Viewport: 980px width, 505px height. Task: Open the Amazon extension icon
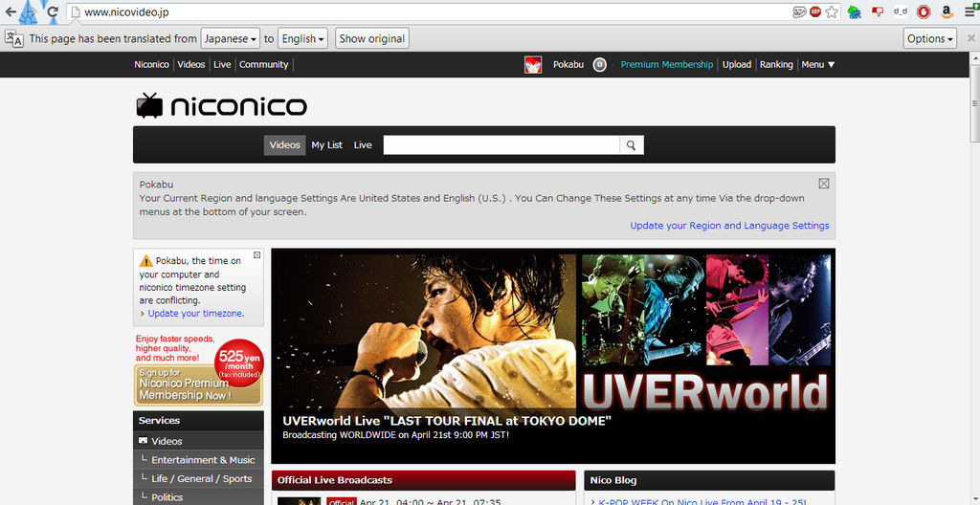pyautogui.click(x=947, y=11)
